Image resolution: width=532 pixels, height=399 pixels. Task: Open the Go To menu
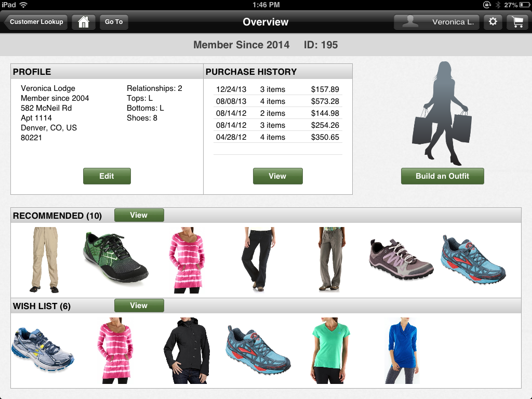(114, 22)
